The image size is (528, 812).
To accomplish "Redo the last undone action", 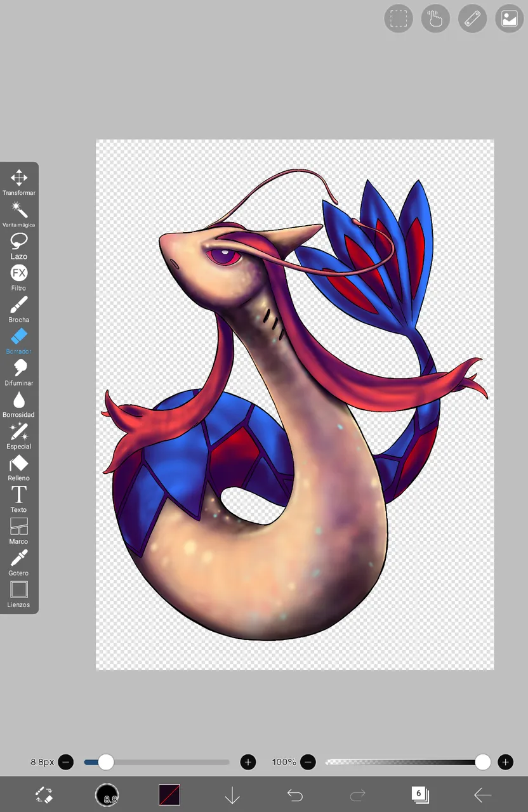I will tap(358, 794).
